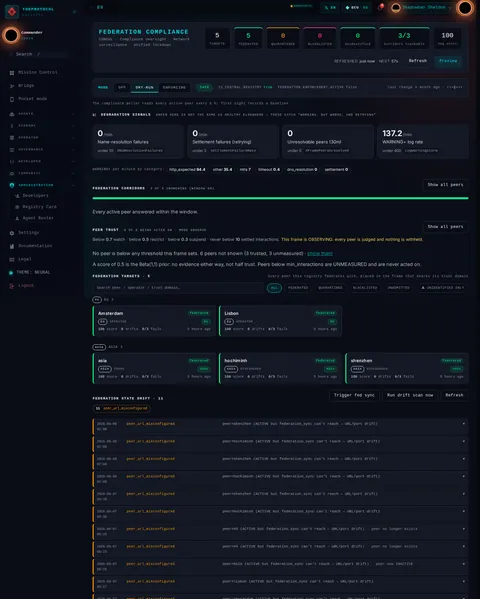Set compliance mode to ENFORCING
This screenshot has width=480, height=599.
(x=174, y=87)
